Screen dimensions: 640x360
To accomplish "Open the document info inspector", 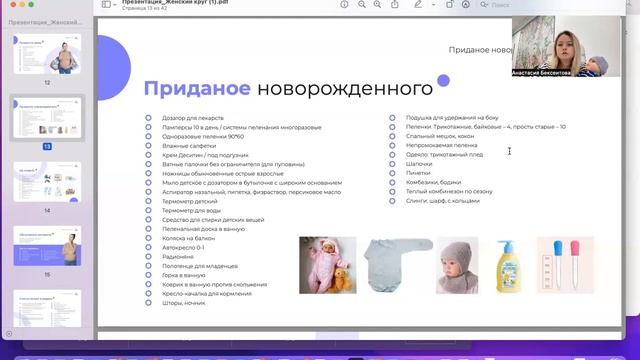I will pyautogui.click(x=344, y=4).
